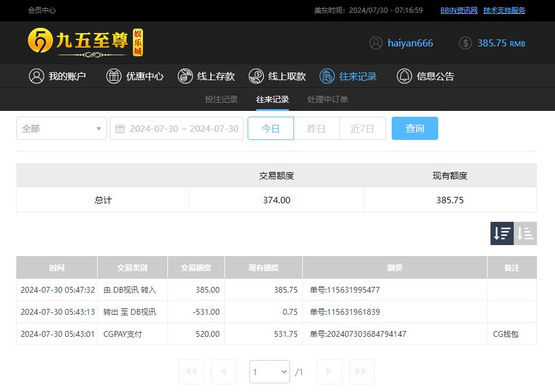Open the BBIN资讯网 link
Image resolution: width=555 pixels, height=392 pixels.
459,10
